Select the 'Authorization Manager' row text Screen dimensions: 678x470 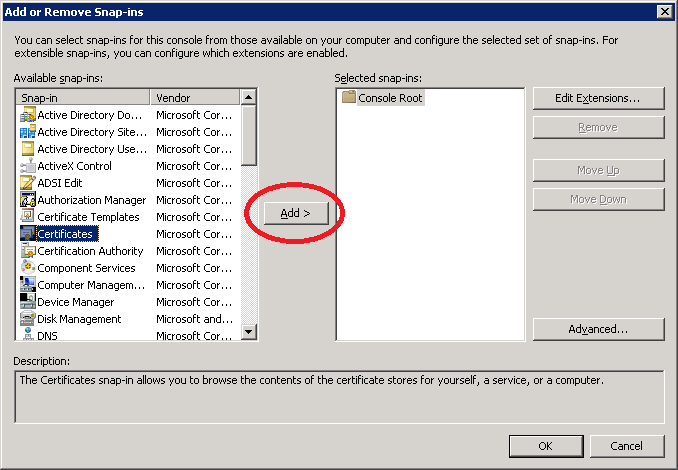click(92, 200)
